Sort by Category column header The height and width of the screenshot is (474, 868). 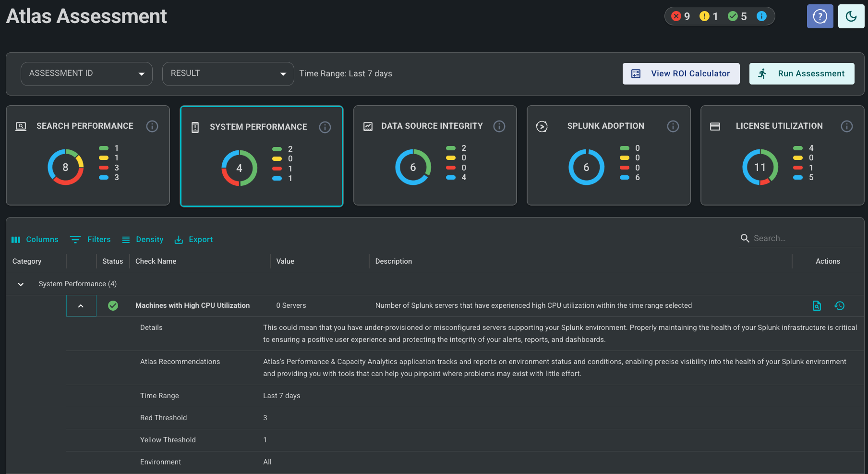click(x=27, y=261)
